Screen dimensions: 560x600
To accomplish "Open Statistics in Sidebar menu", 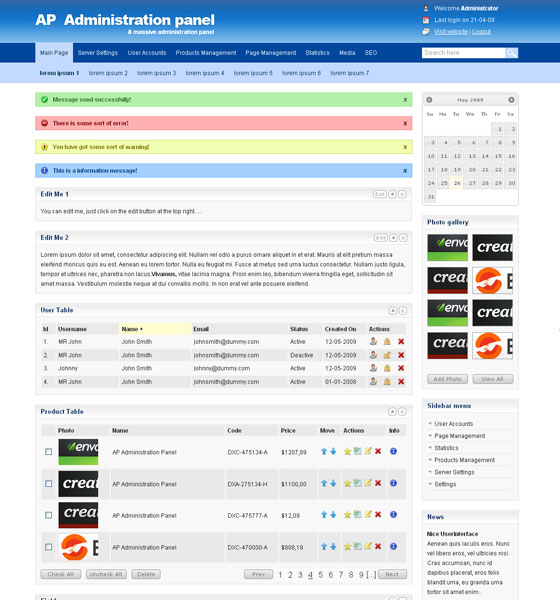I will tap(446, 448).
